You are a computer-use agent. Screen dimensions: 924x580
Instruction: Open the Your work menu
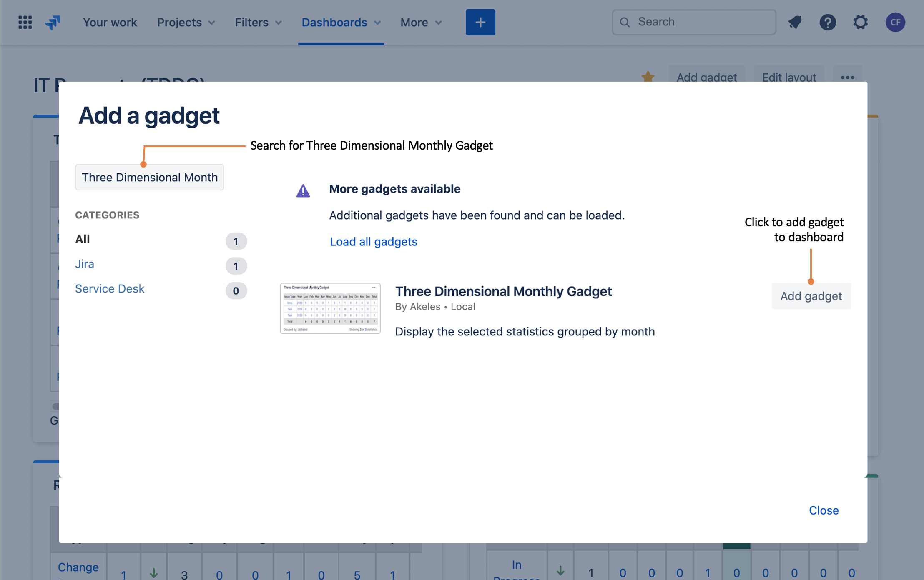(x=110, y=22)
